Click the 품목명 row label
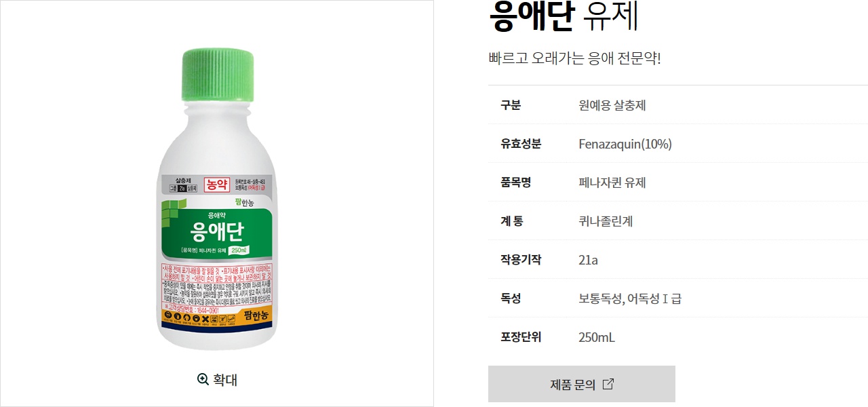 [516, 182]
